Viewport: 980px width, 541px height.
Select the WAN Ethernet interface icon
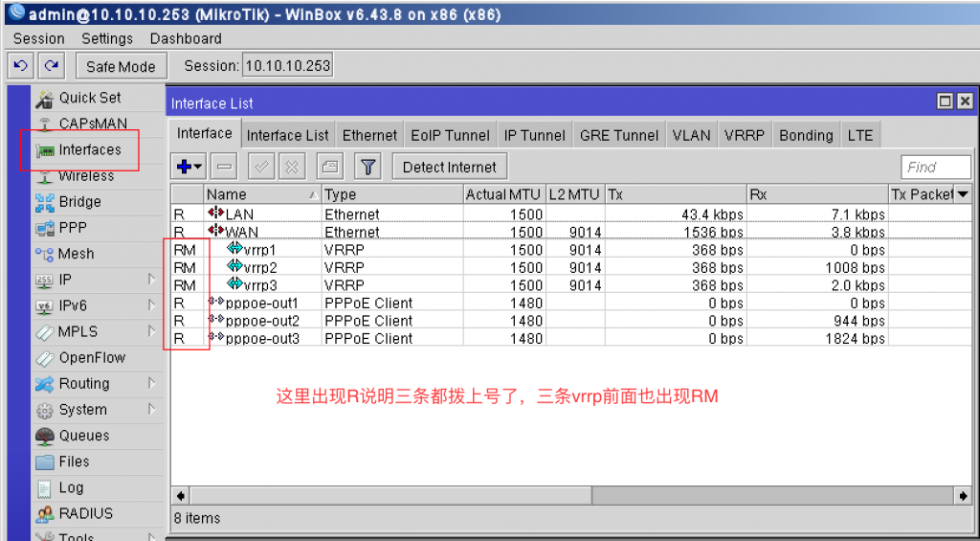pos(215,232)
